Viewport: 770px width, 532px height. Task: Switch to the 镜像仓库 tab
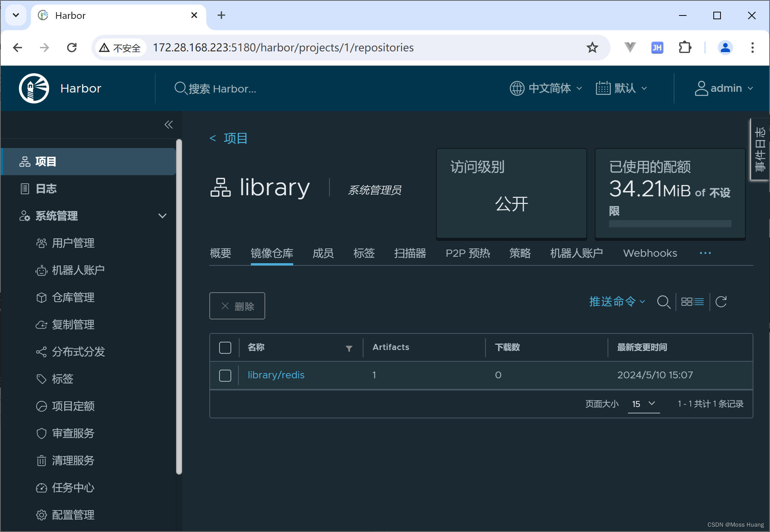click(x=272, y=253)
